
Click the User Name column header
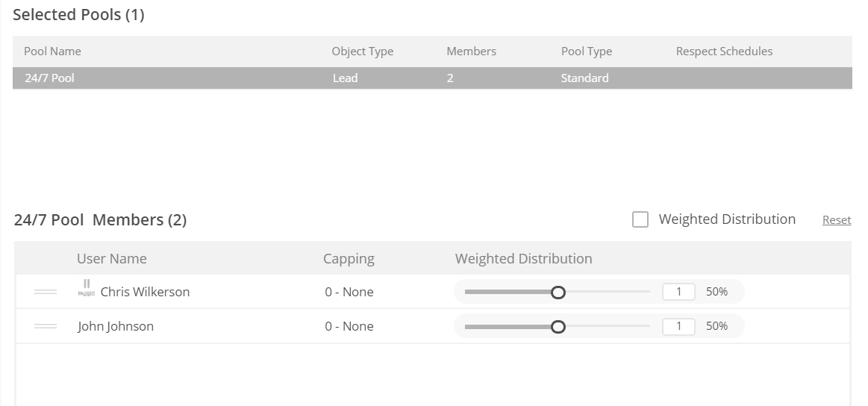click(112, 259)
